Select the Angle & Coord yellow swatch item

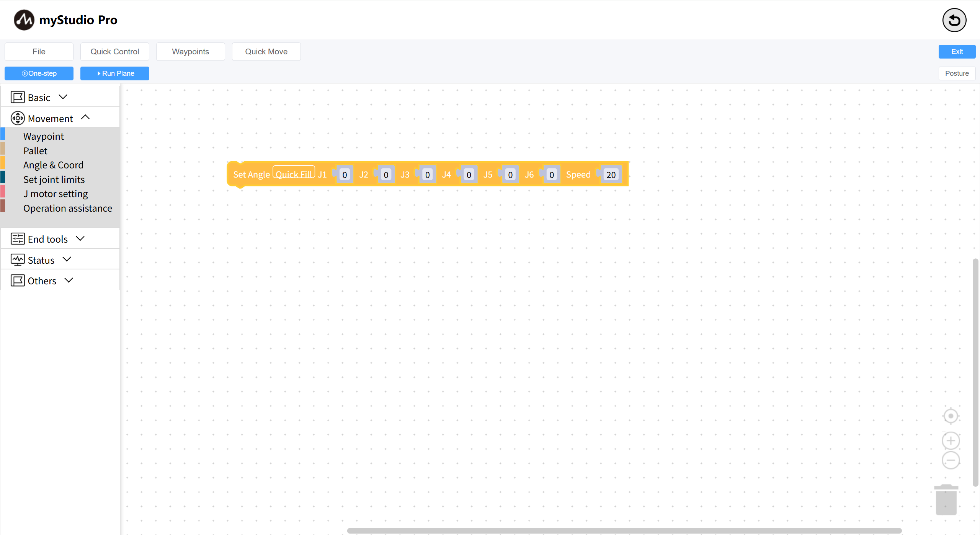pos(53,165)
